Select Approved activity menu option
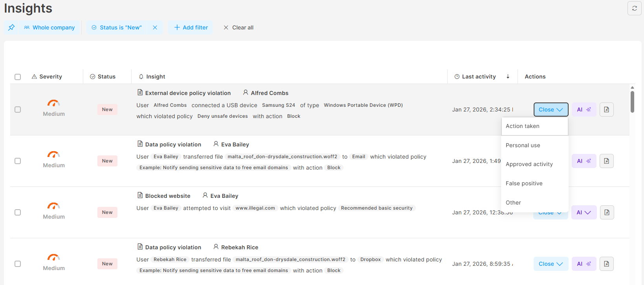Image resolution: width=644 pixels, height=285 pixels. pyautogui.click(x=529, y=164)
